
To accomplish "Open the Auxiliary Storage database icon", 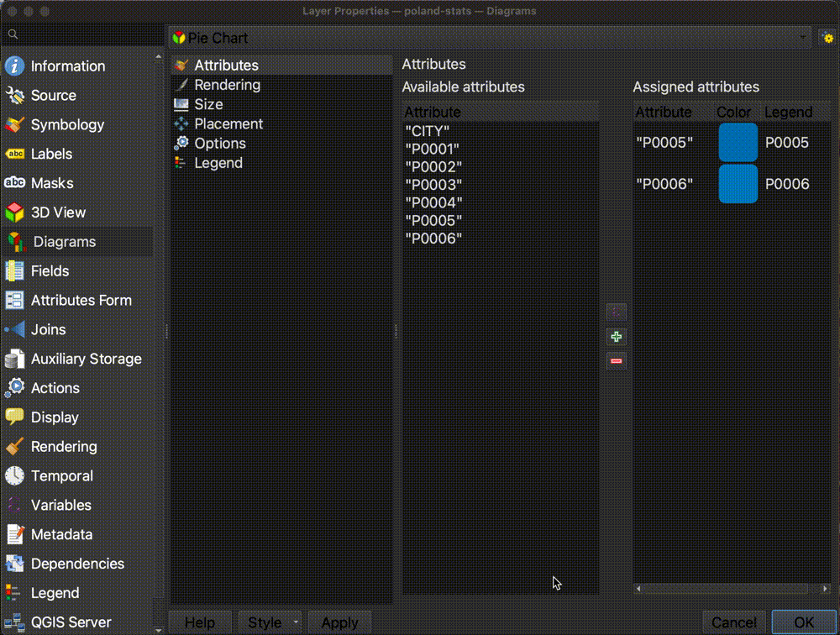I will click(14, 359).
